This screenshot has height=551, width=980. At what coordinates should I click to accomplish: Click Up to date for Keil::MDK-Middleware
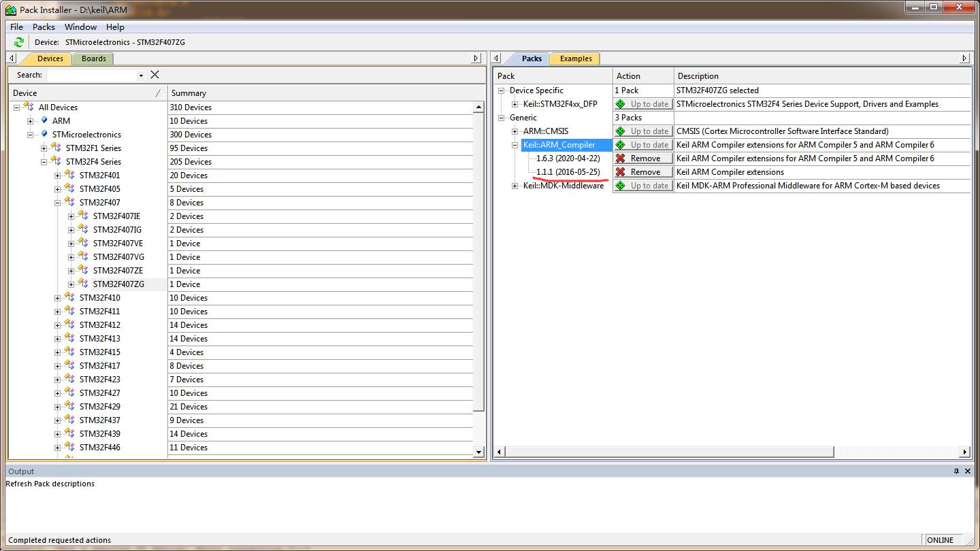click(643, 186)
